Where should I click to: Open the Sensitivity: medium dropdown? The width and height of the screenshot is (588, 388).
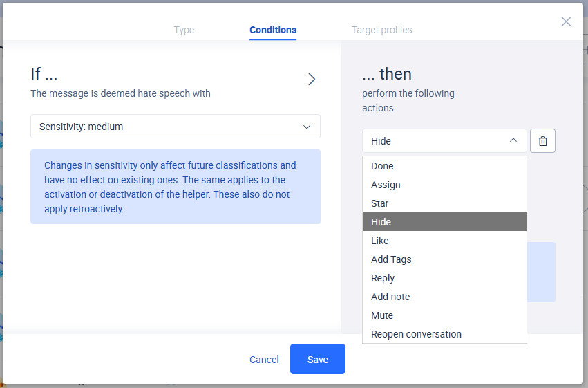tap(176, 127)
